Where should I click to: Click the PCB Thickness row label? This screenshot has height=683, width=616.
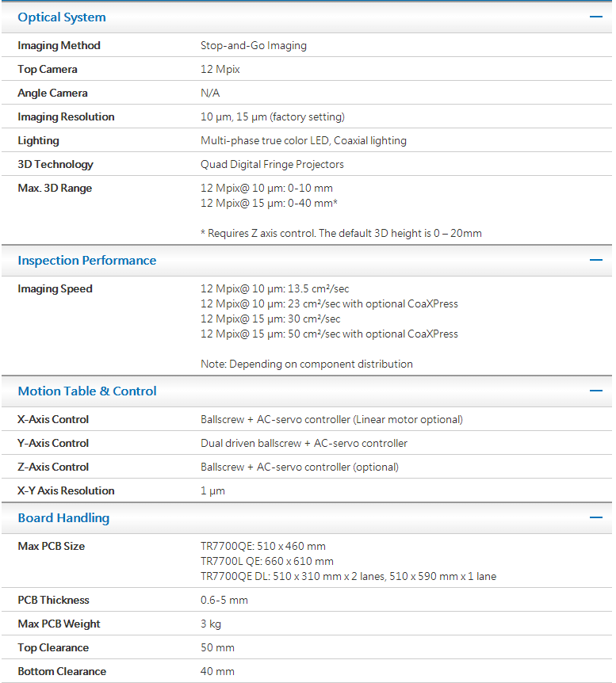coord(53,601)
